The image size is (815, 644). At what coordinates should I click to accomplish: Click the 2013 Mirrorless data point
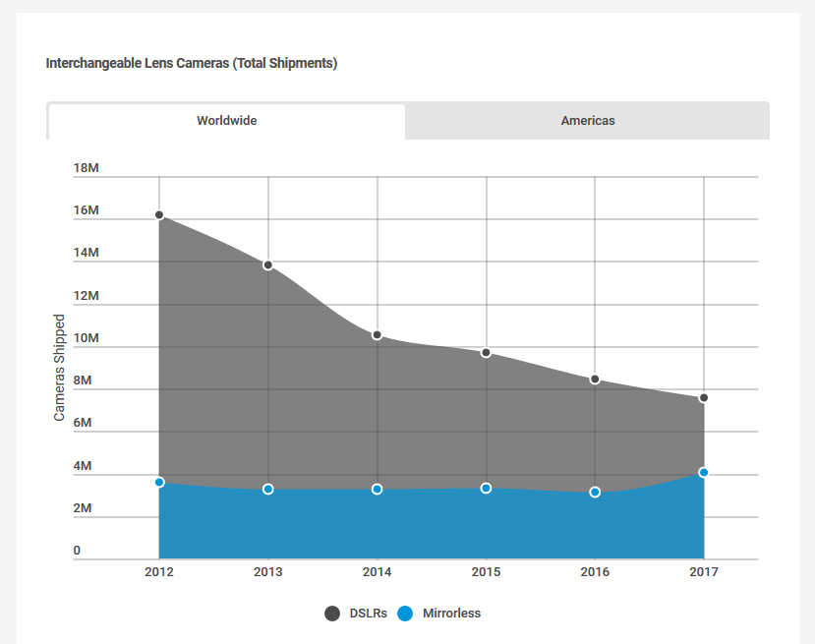(x=268, y=489)
